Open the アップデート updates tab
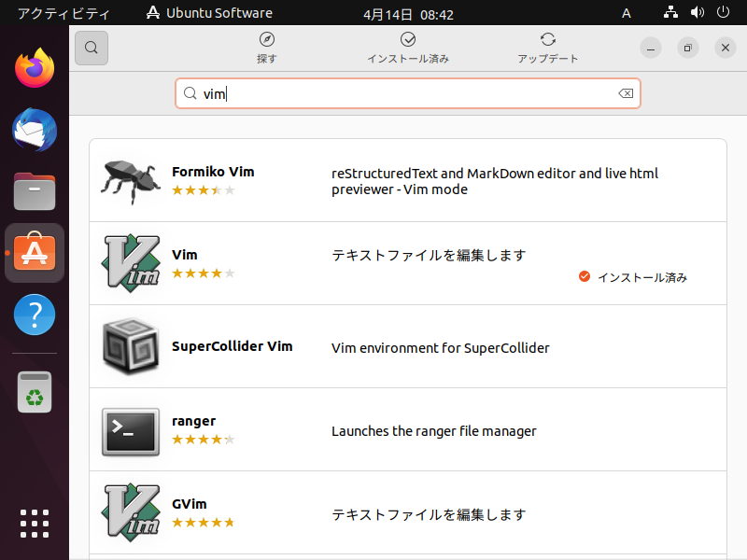747x560 pixels. pos(548,48)
